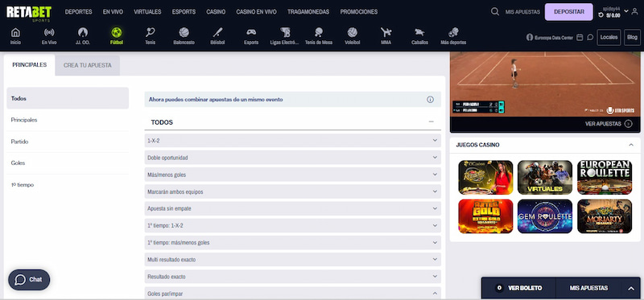Open the Tenis sport icon
The height and width of the screenshot is (300, 644).
tap(151, 32)
